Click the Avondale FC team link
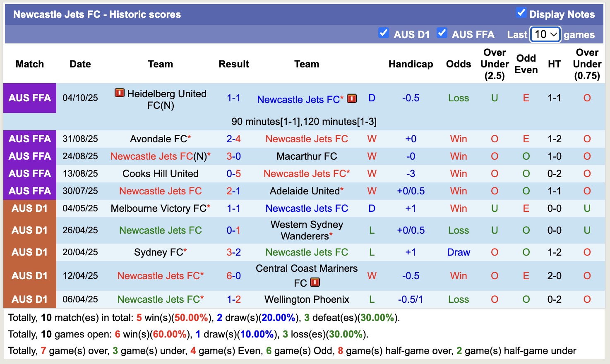The width and height of the screenshot is (610, 364). pyautogui.click(x=157, y=139)
